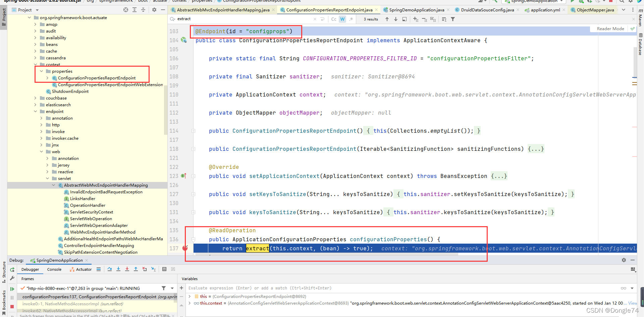Resume the program in debugger
The image size is (644, 317).
click(12, 289)
